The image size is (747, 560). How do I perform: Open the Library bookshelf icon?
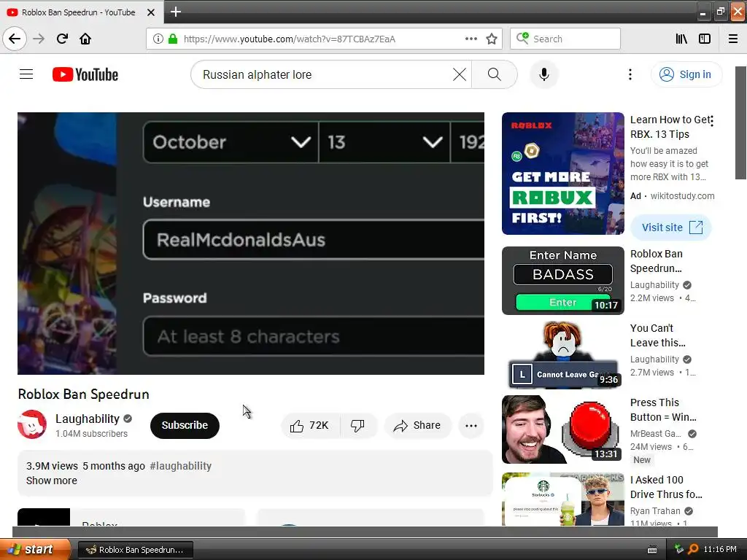coord(681,39)
